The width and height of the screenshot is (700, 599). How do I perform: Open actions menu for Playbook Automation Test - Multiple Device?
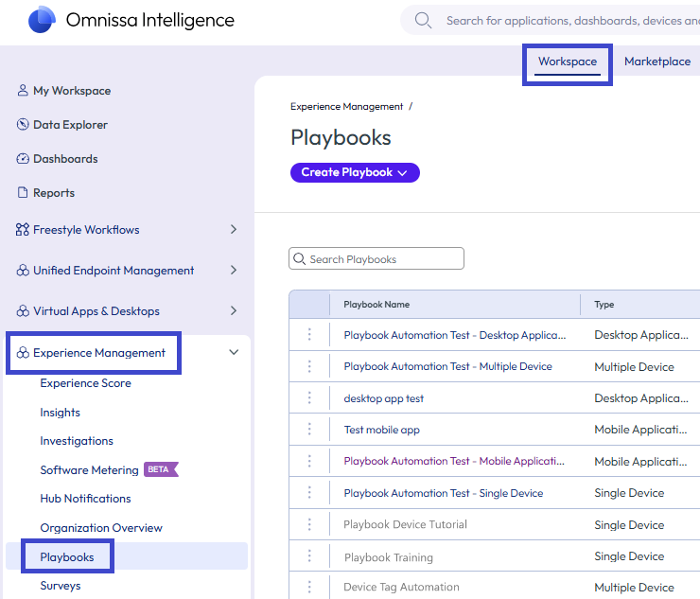309,366
